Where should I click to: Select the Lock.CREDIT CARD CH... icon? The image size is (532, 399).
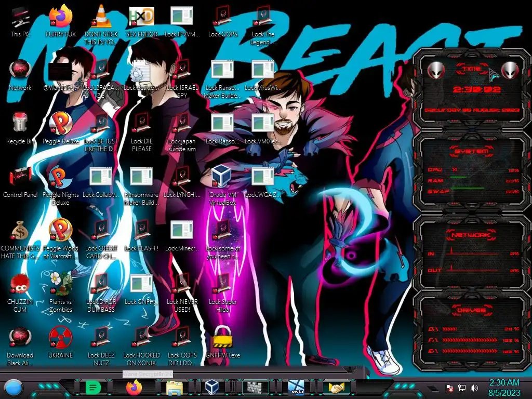pyautogui.click(x=101, y=240)
